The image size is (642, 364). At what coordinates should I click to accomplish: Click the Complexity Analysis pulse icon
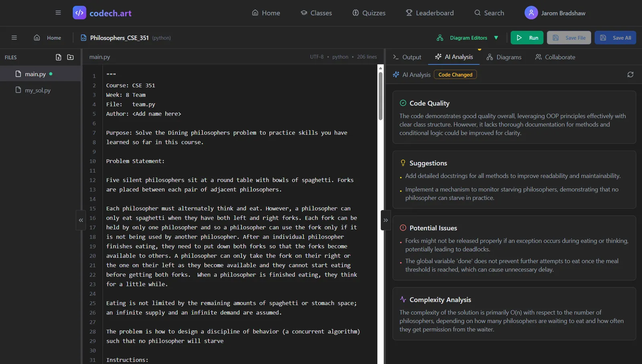(403, 299)
